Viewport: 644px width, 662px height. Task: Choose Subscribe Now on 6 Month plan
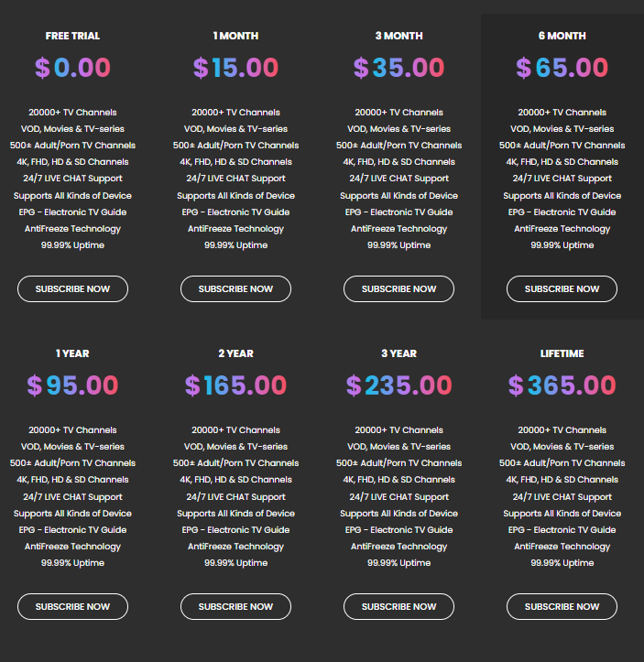pyautogui.click(x=562, y=288)
